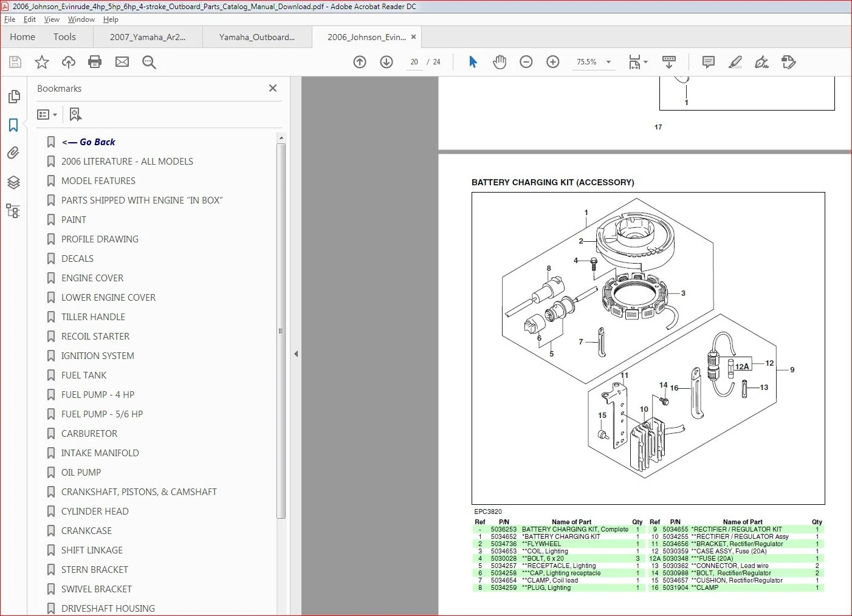Image resolution: width=852 pixels, height=616 pixels.
Task: Open the Attachments paperclip panel
Action: pos(13,153)
